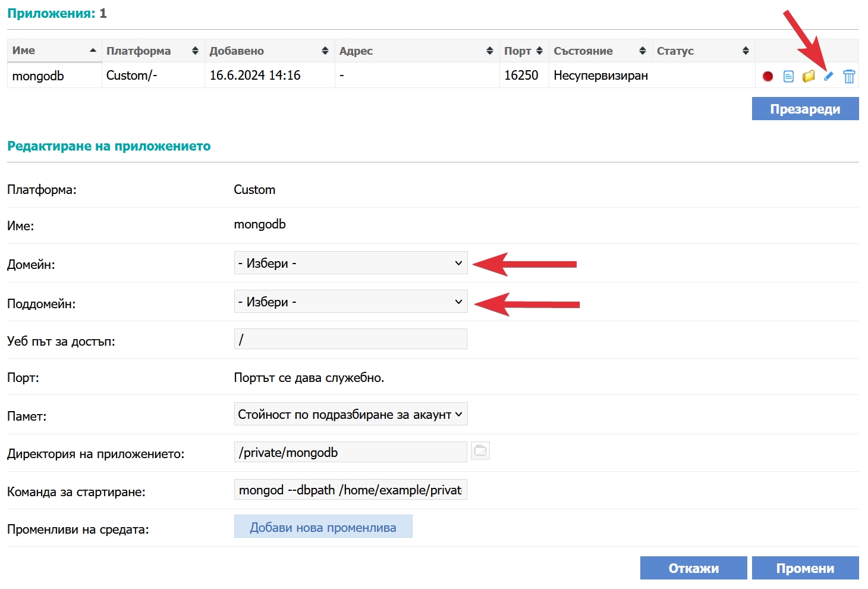Click the blue pencil edit icon

click(829, 76)
